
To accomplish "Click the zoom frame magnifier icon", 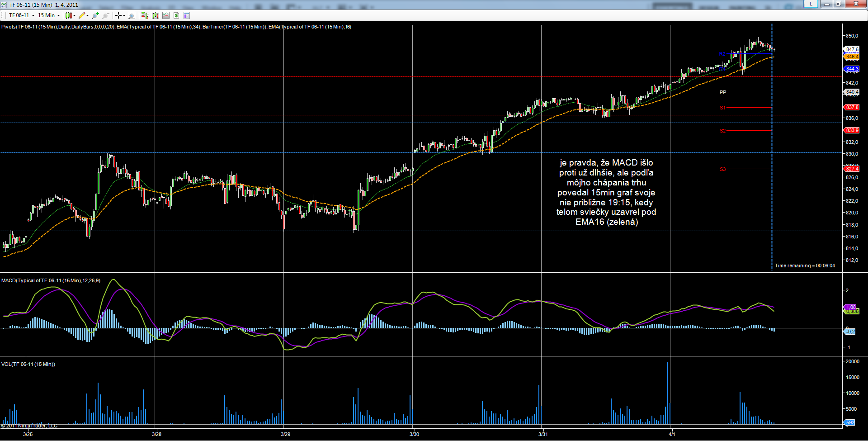I will (132, 15).
